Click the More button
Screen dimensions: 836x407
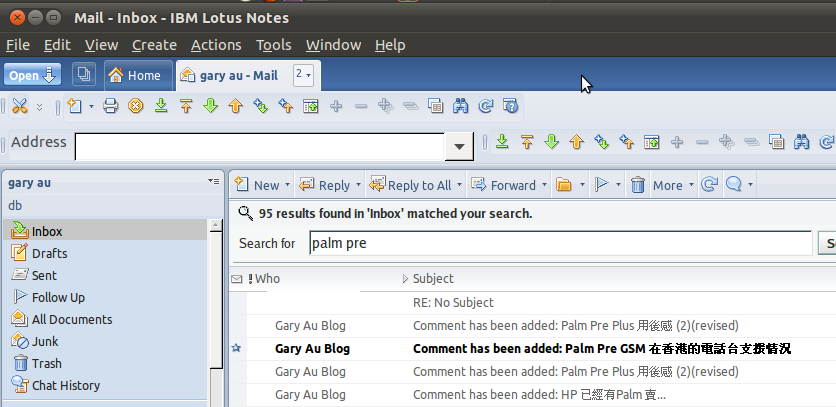(x=668, y=185)
